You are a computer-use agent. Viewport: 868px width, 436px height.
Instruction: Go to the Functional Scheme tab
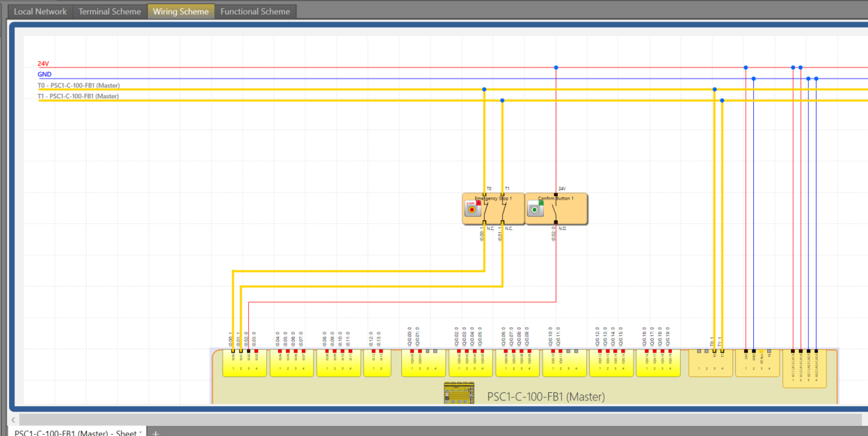255,11
